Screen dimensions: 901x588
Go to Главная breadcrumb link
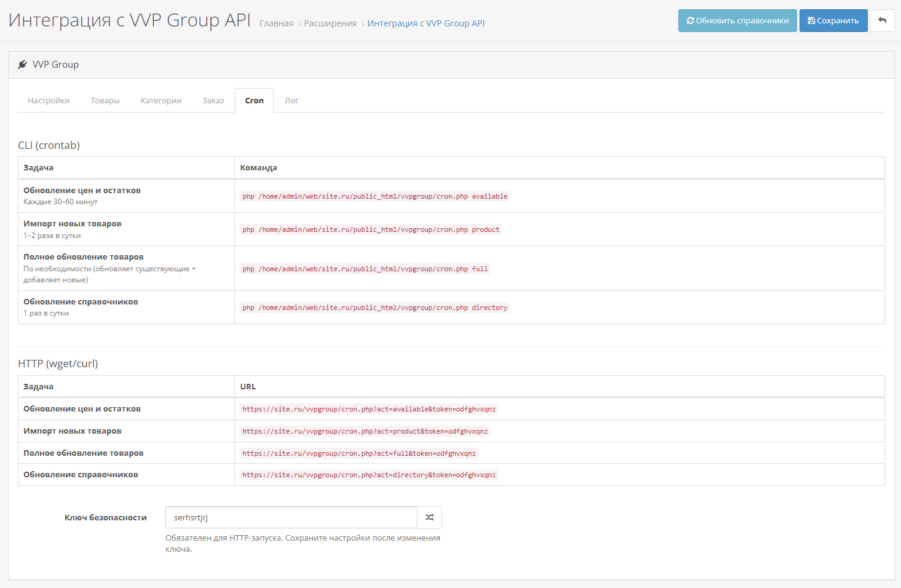tap(276, 23)
